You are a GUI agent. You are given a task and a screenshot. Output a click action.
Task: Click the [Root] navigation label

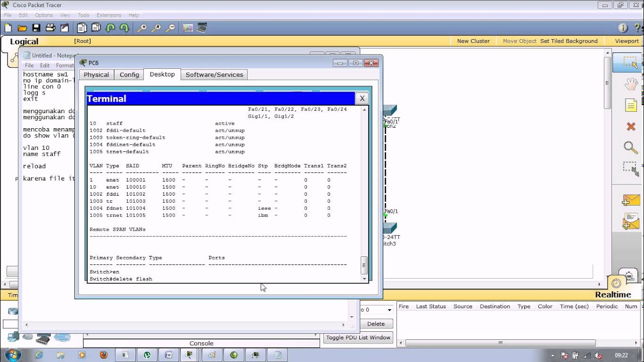click(83, 41)
